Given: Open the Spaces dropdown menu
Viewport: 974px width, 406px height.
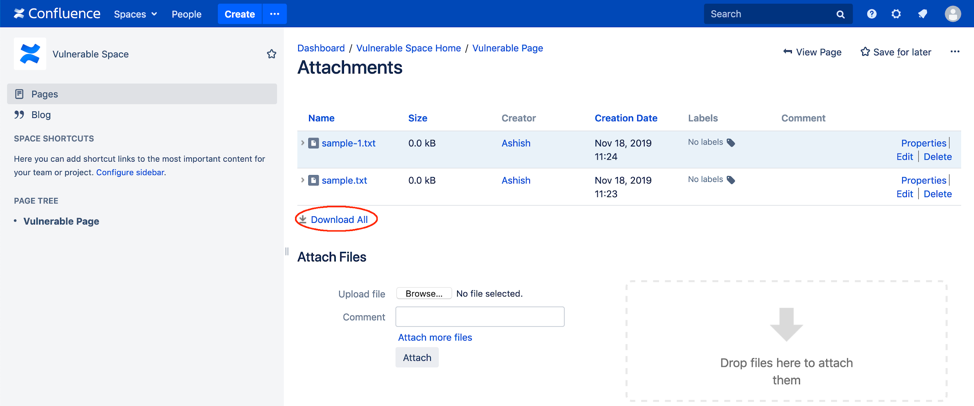Looking at the screenshot, I should click(x=135, y=14).
